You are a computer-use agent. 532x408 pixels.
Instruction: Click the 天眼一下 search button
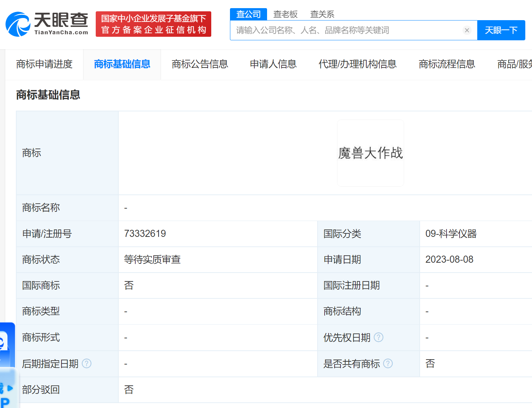click(x=501, y=30)
